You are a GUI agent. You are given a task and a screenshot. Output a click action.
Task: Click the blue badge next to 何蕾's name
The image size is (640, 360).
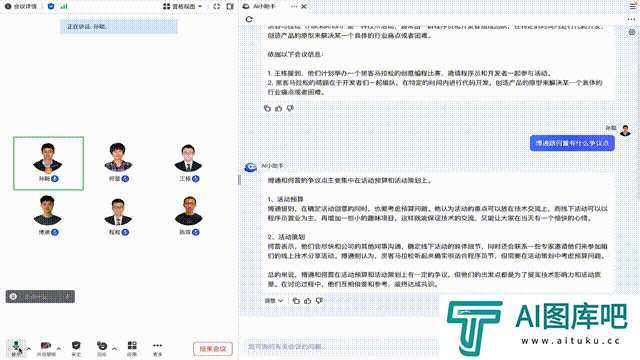125,179
